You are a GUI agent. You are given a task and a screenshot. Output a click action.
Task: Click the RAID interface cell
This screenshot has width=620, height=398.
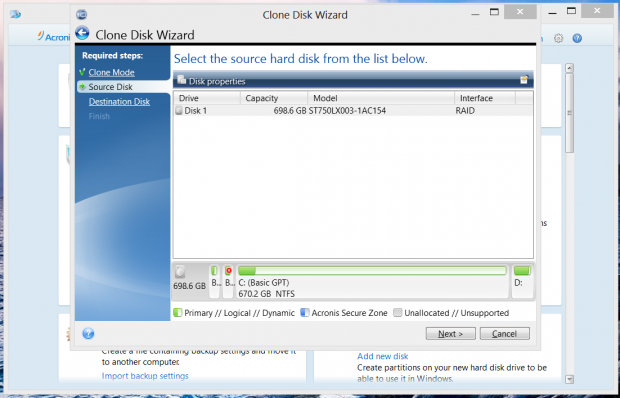click(465, 111)
